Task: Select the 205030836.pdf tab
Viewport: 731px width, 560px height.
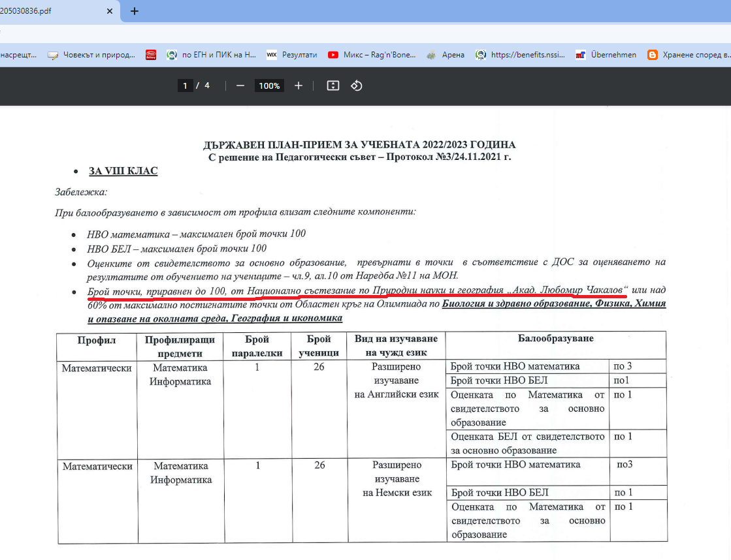Action: coord(39,11)
